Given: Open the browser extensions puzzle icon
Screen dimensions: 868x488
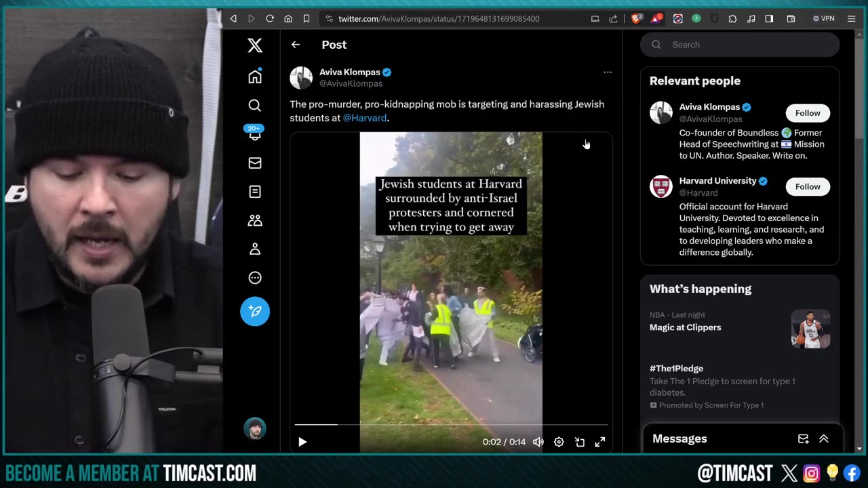Looking at the screenshot, I should 732,19.
